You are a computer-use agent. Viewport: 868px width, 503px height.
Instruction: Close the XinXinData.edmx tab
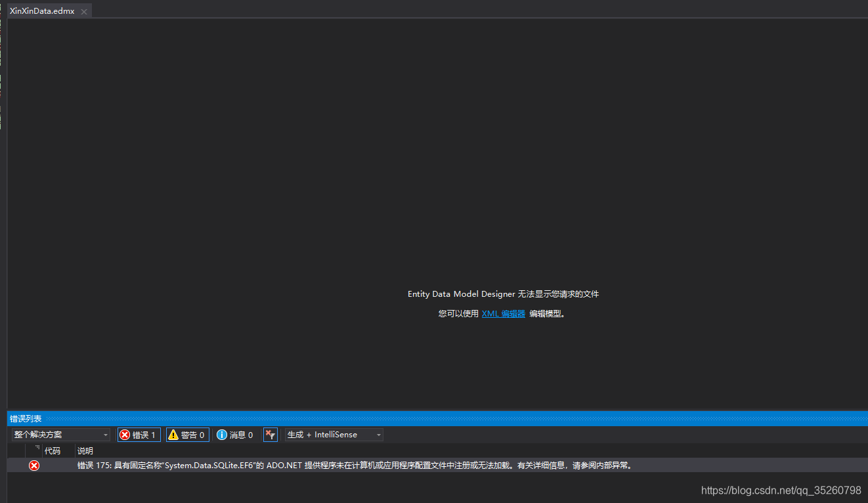click(x=84, y=12)
